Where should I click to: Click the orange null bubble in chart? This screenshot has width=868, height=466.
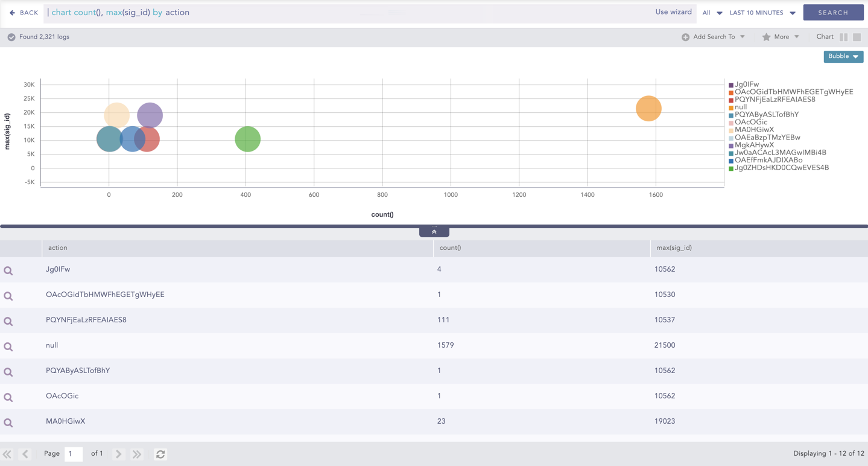(648, 109)
